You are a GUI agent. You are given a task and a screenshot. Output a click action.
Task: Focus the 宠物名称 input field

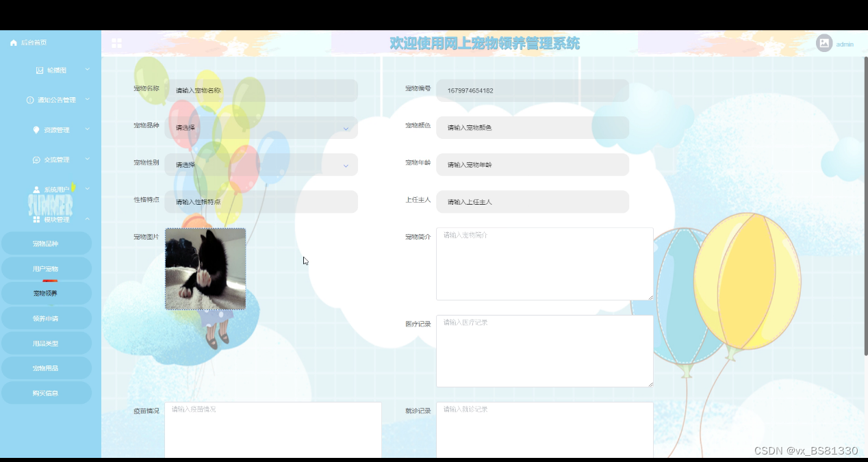pyautogui.click(x=261, y=90)
